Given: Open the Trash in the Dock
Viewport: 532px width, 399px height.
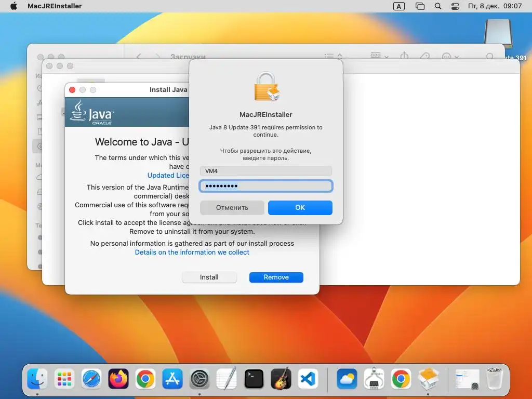Looking at the screenshot, I should [x=494, y=379].
